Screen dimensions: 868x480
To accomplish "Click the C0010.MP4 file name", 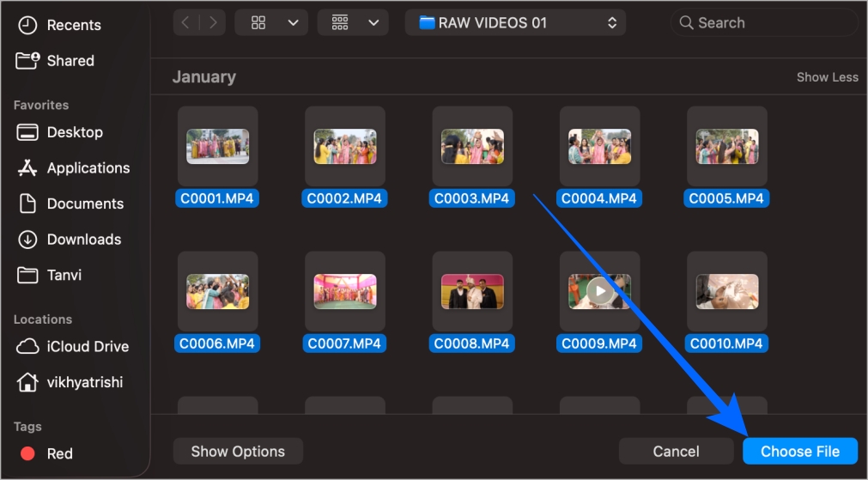I will (726, 343).
